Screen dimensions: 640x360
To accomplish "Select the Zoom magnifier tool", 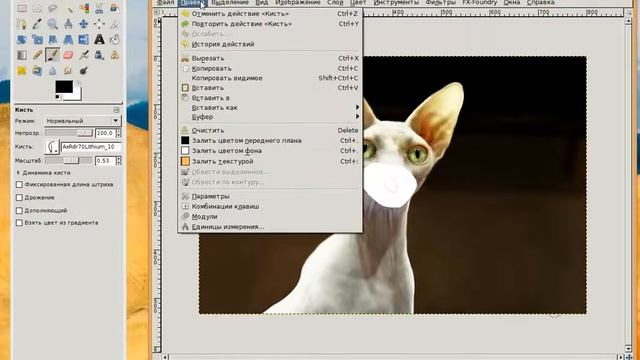I will 53,24.
